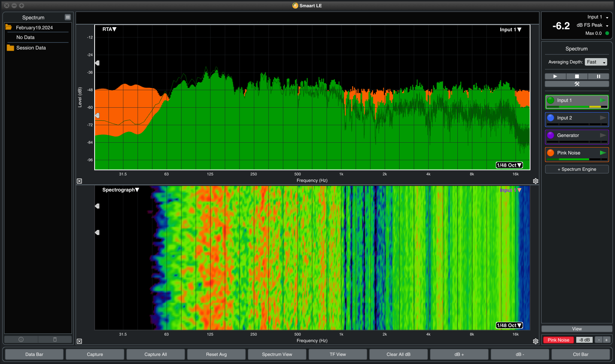This screenshot has width=615, height=364.
Task: Toggle the Ctrl Bar button
Action: pyautogui.click(x=581, y=354)
